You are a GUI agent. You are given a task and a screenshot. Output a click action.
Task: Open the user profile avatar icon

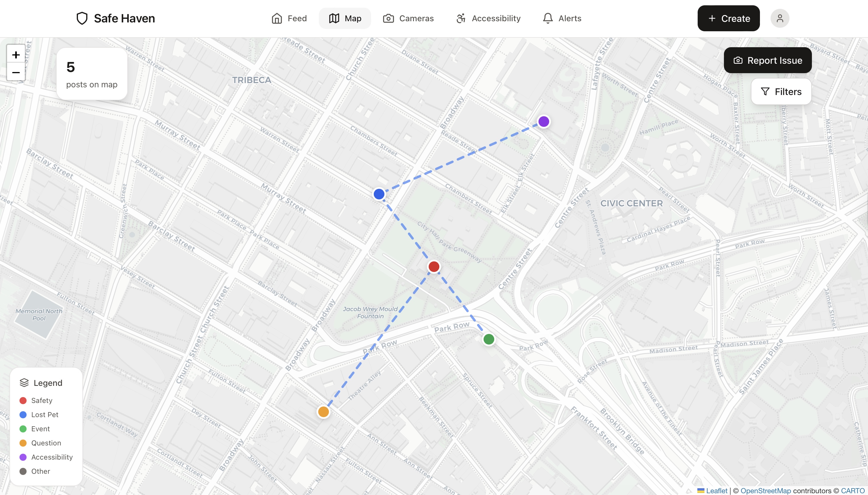[x=779, y=18]
